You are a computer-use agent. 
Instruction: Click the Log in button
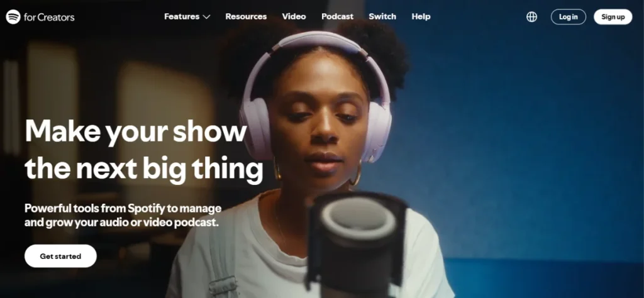(569, 17)
